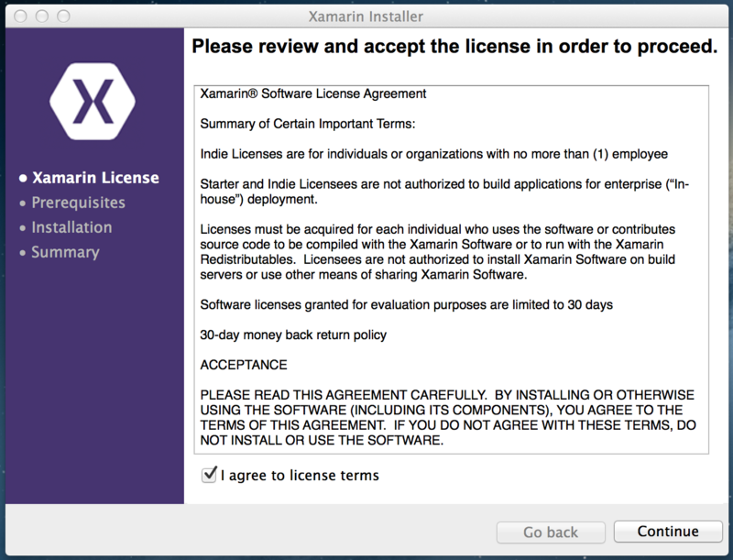The width and height of the screenshot is (733, 560).
Task: Click 'Xamarin® Software License Agreement' line
Action: 313,93
